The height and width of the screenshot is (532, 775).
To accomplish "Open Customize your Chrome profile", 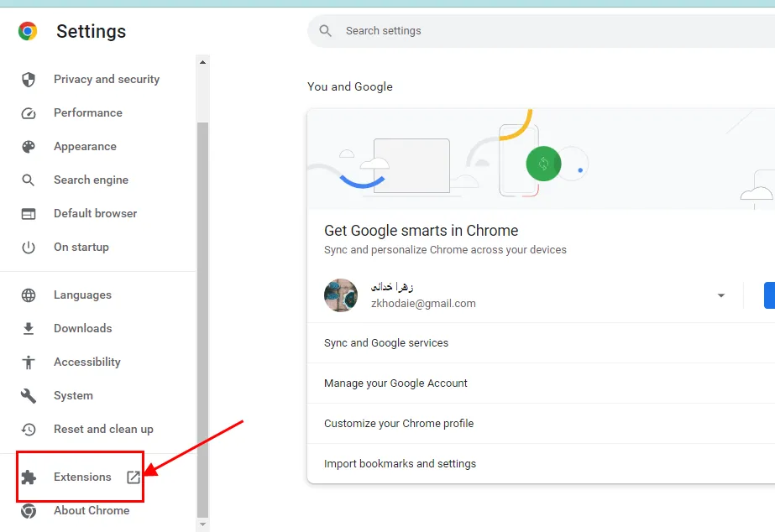I will 542,424.
